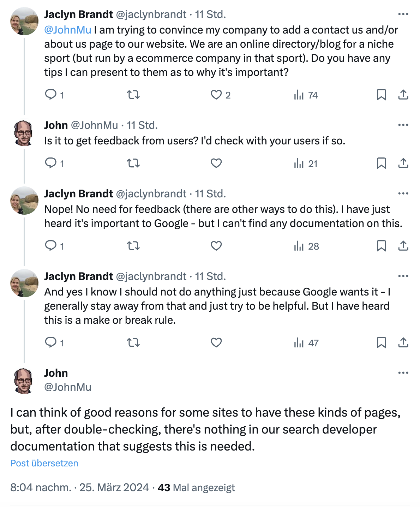Open more options on first tweet
This screenshot has height=507, width=420.
(403, 14)
